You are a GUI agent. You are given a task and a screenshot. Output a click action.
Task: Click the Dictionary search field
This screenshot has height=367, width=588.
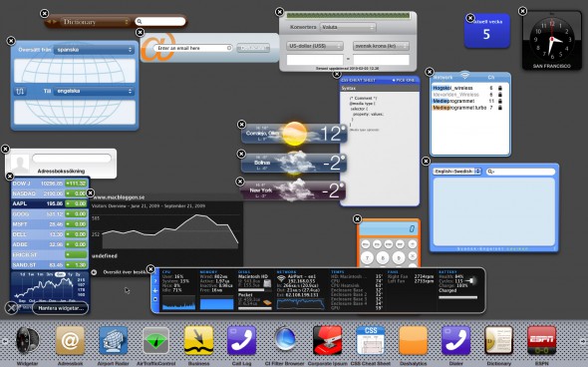click(160, 21)
